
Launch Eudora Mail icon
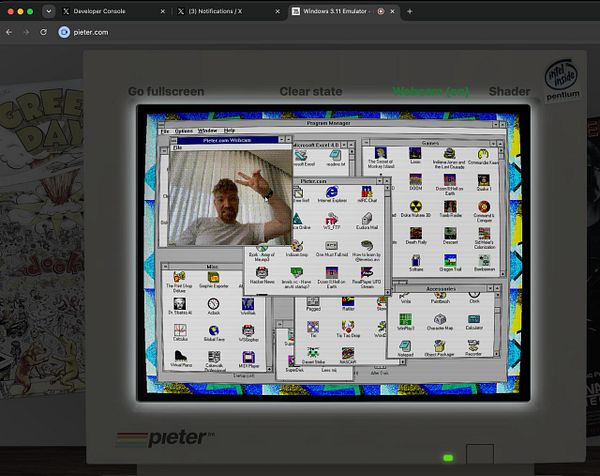(x=367, y=221)
